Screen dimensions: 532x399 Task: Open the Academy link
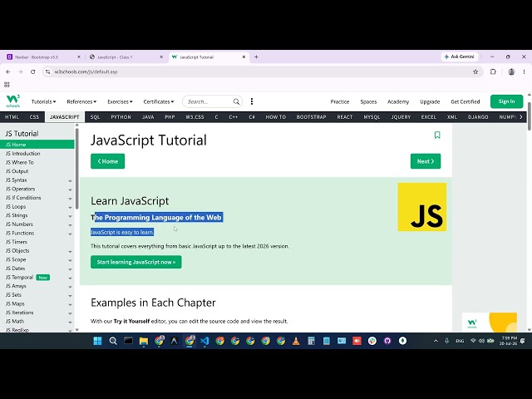pyautogui.click(x=398, y=101)
